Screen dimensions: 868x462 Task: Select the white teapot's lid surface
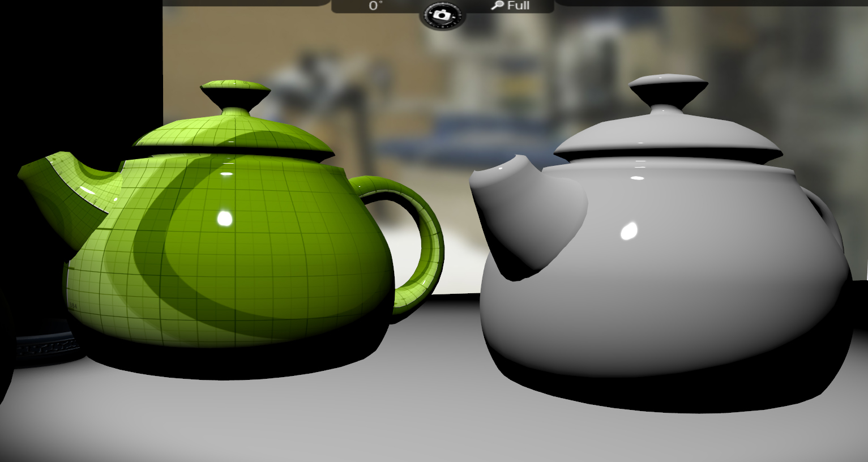(x=668, y=133)
